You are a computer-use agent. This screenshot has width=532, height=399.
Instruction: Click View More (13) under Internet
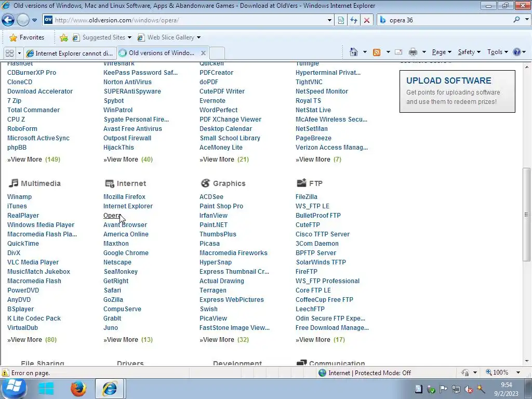(128, 340)
